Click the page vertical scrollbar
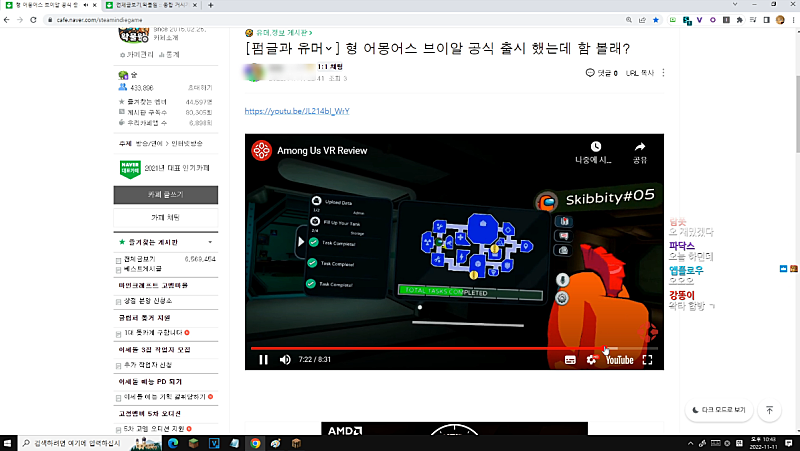This screenshot has width=800, height=451. point(797,113)
